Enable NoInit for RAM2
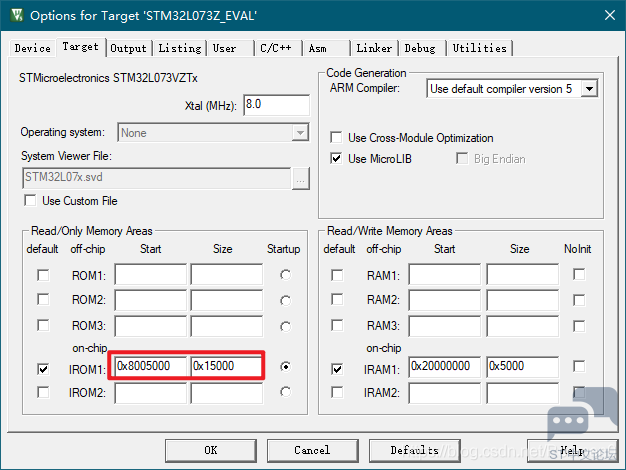626x470 pixels. 579,300
